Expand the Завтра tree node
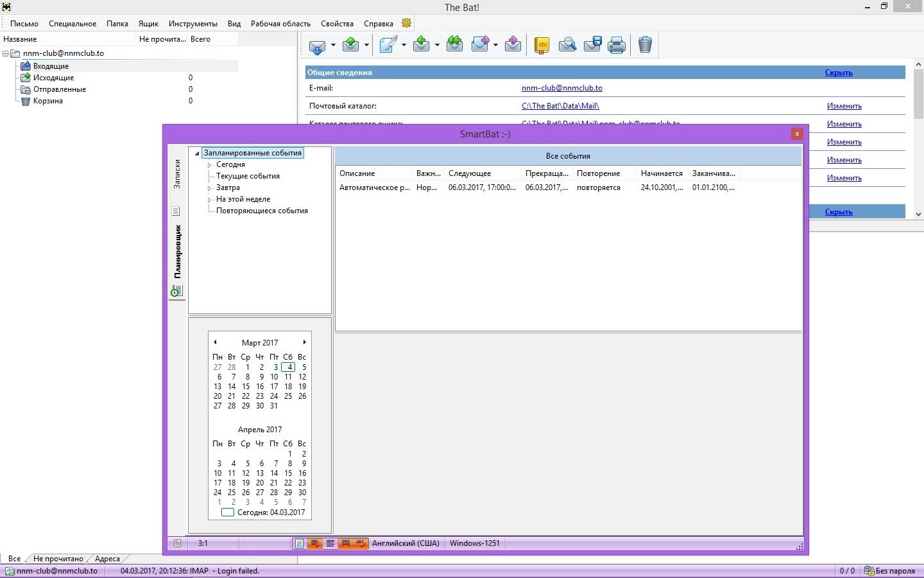This screenshot has height=578, width=924. 209,188
